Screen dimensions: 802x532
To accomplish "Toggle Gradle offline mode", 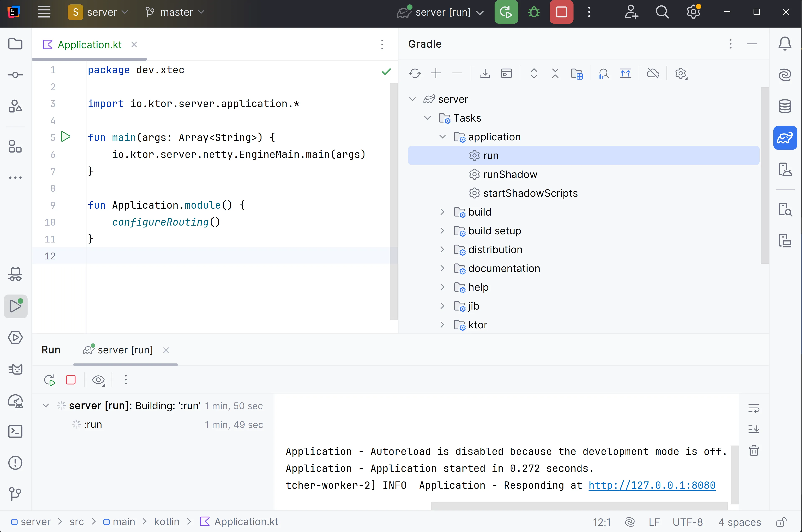I will tap(653, 73).
